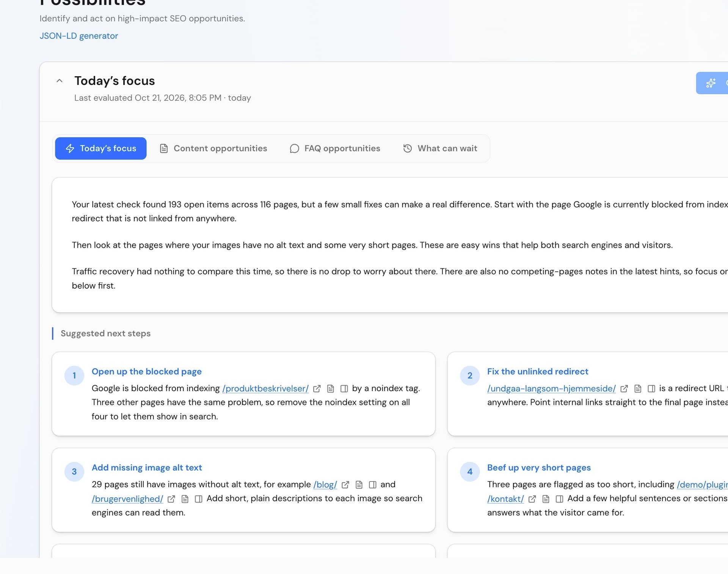Viewport: 728px width, 574px height.
Task: Open external link icon next to /undgaa-langsom-hjemmeside/
Action: tap(624, 388)
